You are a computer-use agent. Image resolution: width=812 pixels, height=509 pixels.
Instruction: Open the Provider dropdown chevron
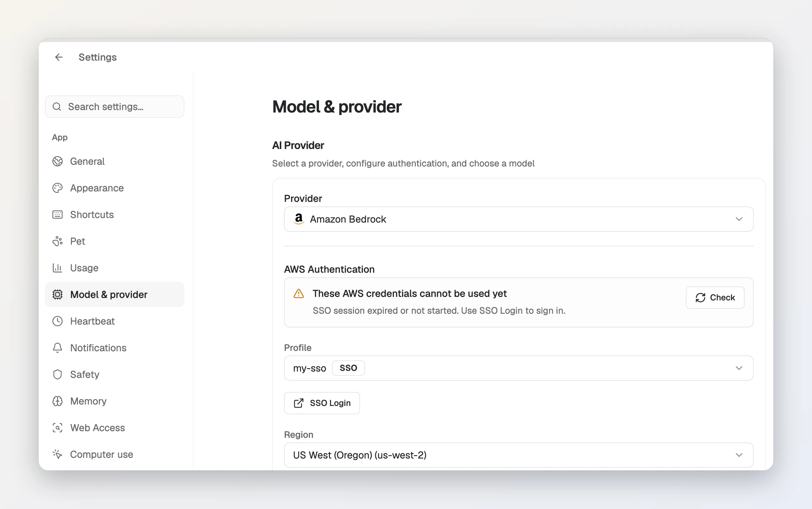(739, 219)
